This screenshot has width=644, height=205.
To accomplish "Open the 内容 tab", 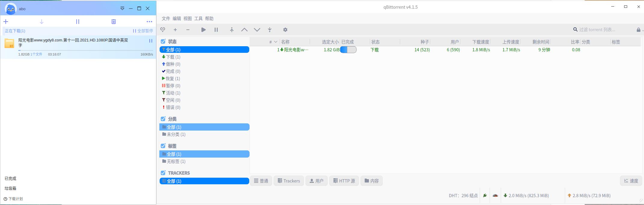I will coord(372,181).
